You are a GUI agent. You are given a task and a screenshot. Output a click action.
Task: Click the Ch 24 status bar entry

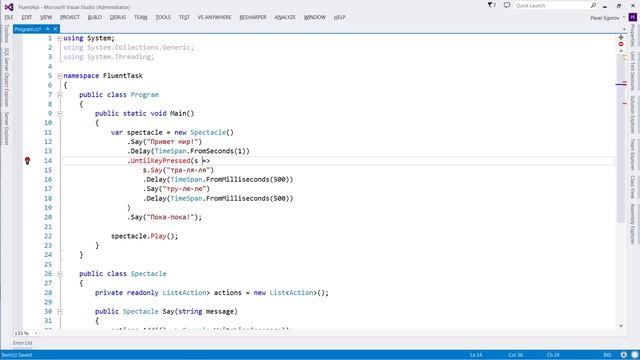[x=553, y=355]
